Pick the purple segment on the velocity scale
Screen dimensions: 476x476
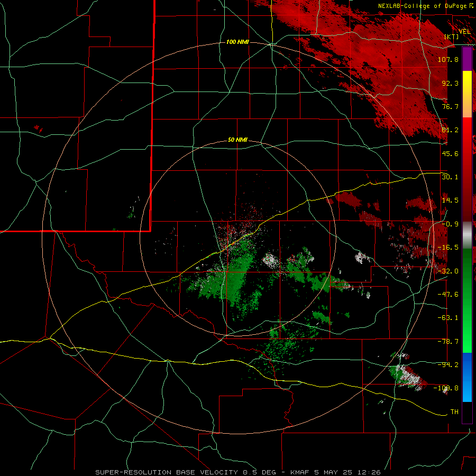pos(467,59)
